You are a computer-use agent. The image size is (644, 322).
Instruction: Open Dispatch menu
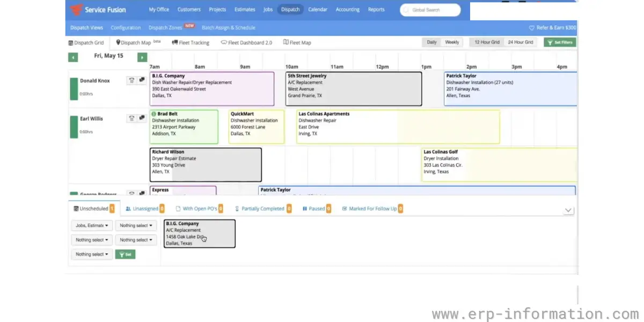pos(290,10)
